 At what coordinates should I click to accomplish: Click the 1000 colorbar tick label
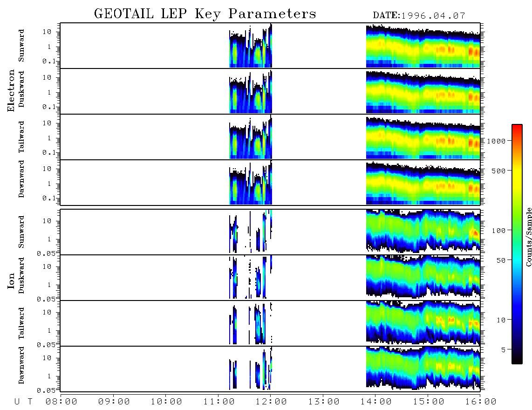(496, 141)
